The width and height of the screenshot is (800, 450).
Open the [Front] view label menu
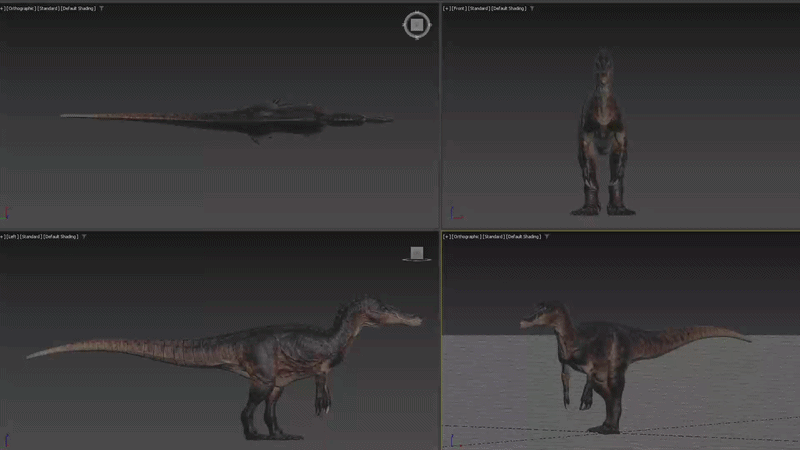point(459,8)
